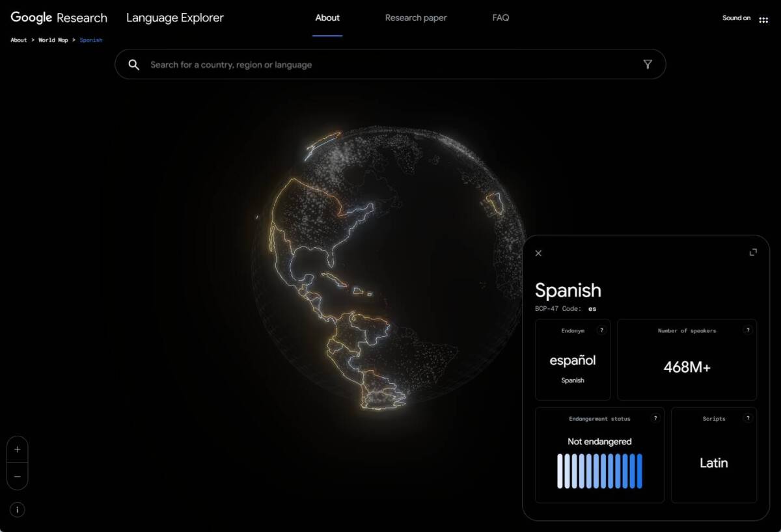Switch to the FAQ tab
This screenshot has width=781, height=532.
pyautogui.click(x=500, y=18)
